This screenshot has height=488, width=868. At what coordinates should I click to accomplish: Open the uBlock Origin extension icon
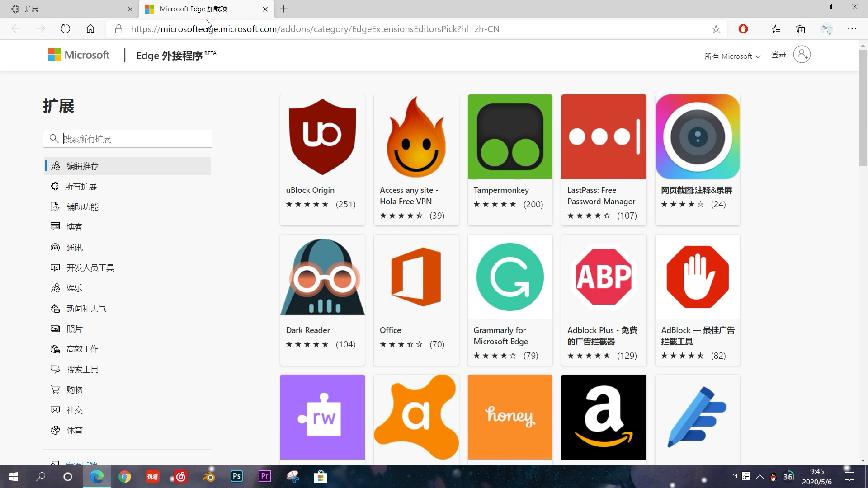(322, 137)
